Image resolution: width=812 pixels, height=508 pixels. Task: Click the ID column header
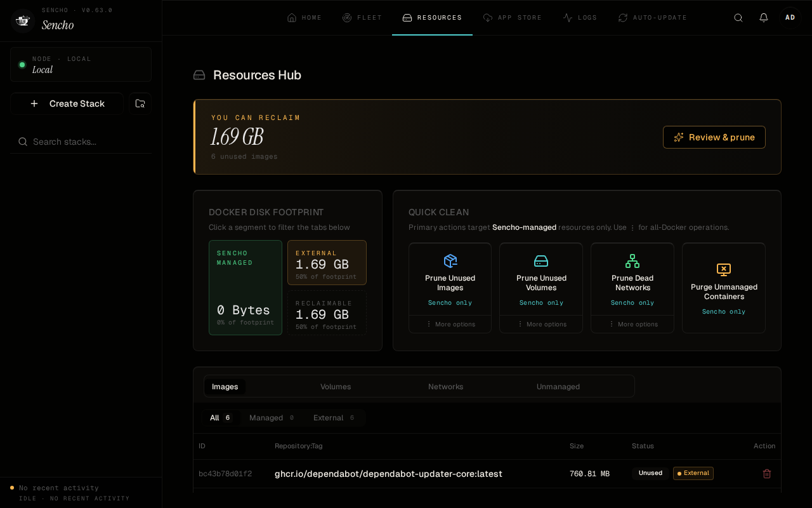(x=202, y=446)
